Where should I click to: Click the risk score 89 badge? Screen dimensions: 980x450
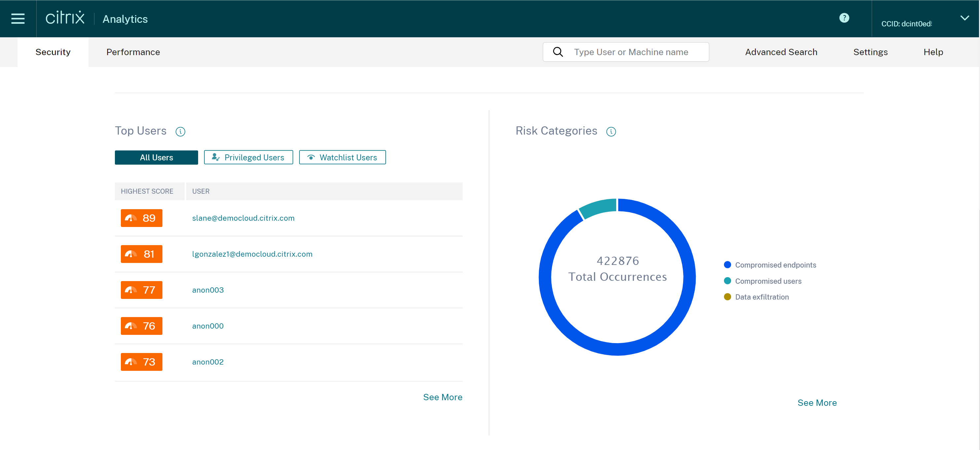(142, 218)
